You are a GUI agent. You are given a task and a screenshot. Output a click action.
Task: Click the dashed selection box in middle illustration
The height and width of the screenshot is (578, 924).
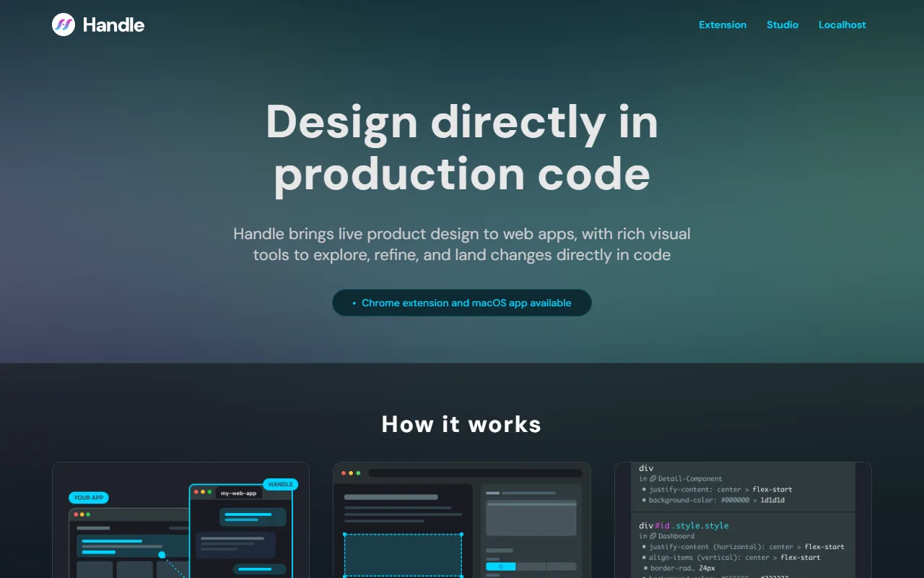pos(403,555)
